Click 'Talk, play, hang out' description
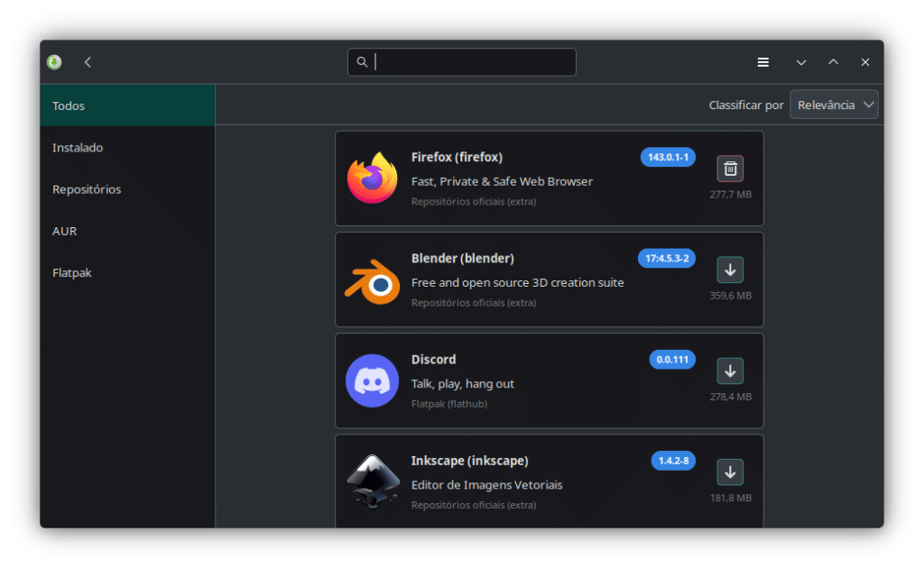This screenshot has height=568, width=924. [463, 384]
